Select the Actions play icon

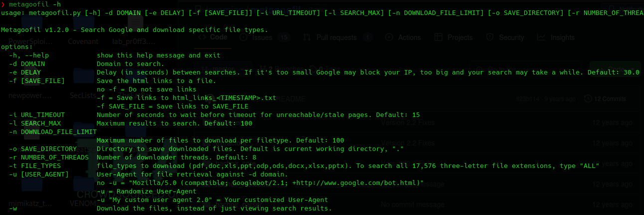coord(389,37)
